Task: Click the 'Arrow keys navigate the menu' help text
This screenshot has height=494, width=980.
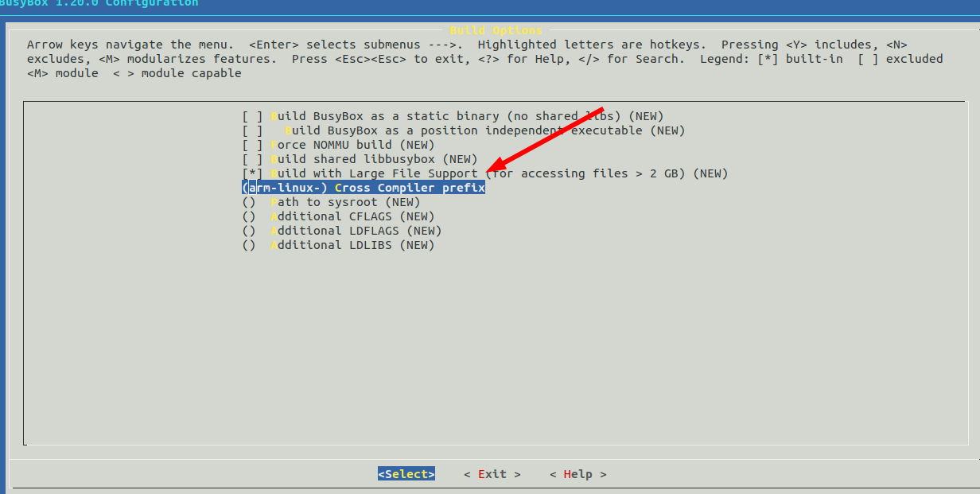Action: tap(130, 45)
